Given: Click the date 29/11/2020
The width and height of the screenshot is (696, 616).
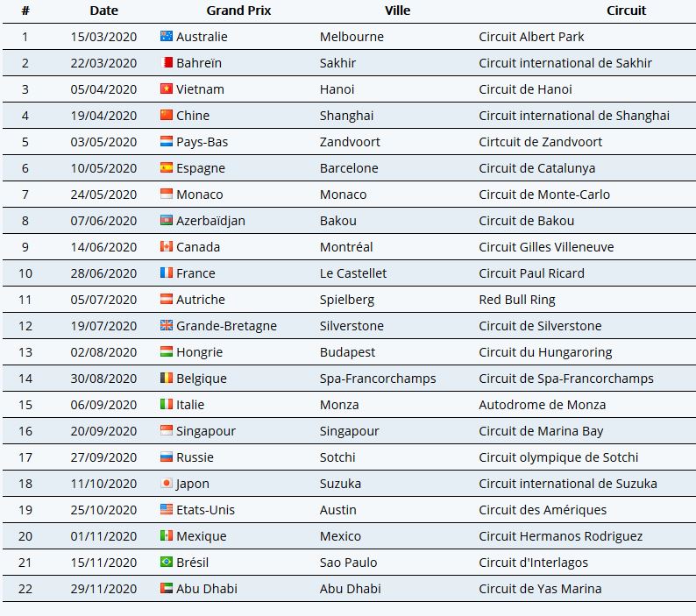Looking at the screenshot, I should [x=103, y=589].
